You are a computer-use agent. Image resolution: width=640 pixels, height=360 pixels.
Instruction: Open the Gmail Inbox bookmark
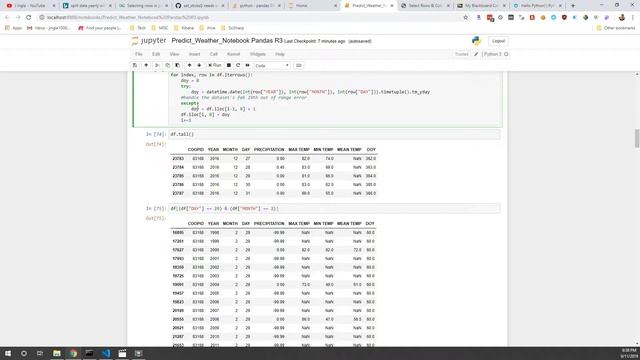49,28
